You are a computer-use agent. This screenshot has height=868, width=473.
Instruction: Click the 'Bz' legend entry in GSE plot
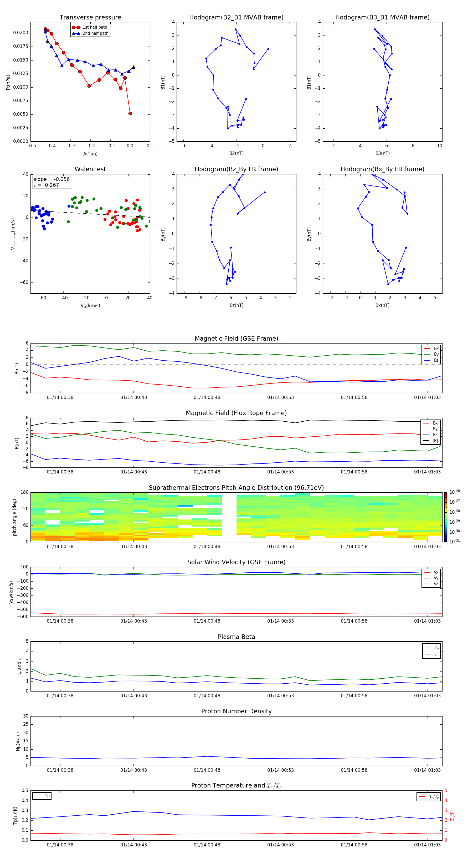click(431, 360)
